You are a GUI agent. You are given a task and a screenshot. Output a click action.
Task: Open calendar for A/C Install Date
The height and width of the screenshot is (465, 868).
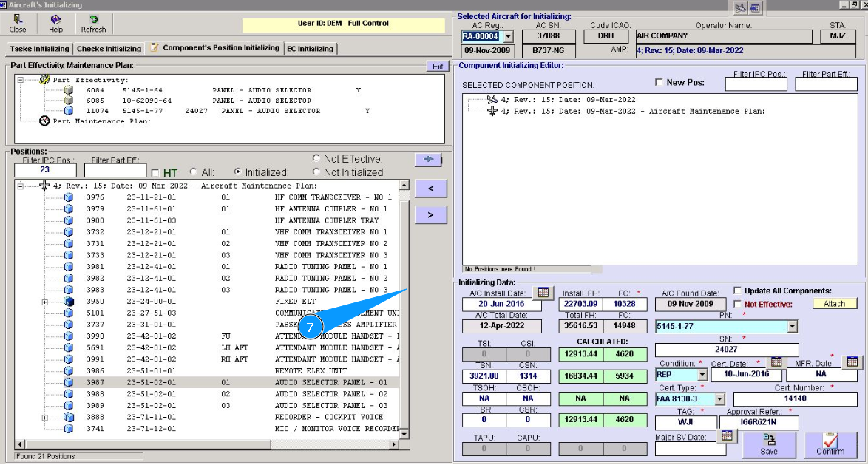tap(543, 293)
